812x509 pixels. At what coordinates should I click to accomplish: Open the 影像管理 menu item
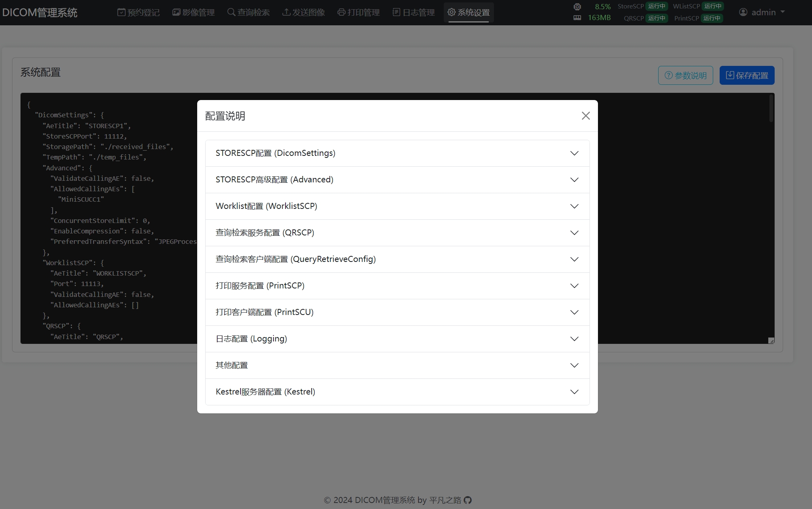(x=194, y=12)
